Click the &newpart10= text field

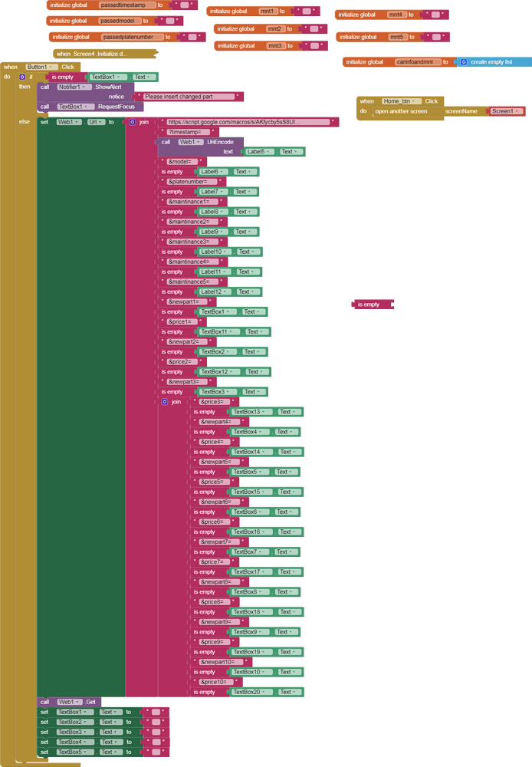[222, 662]
